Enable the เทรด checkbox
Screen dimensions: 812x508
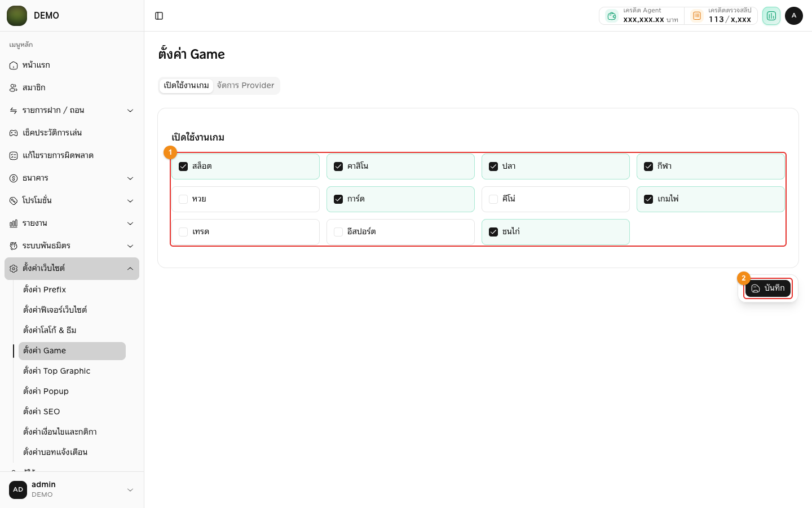[183, 232]
